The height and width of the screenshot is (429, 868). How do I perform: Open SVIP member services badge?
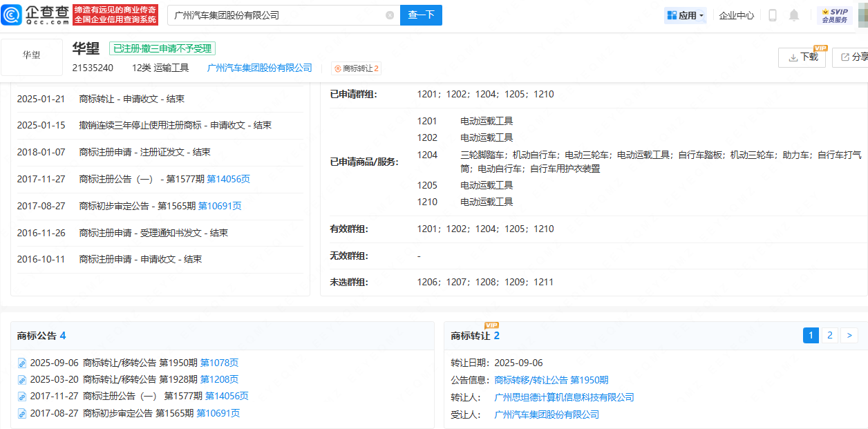point(835,15)
